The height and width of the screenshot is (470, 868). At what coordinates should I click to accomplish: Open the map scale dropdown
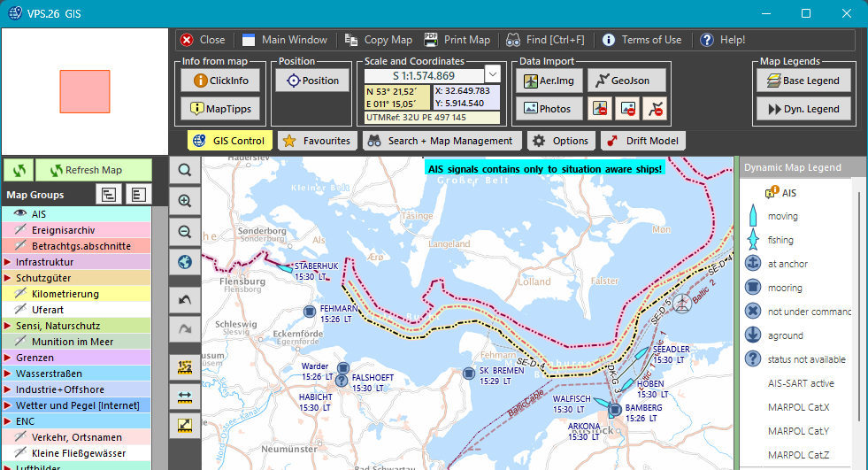pyautogui.click(x=493, y=76)
